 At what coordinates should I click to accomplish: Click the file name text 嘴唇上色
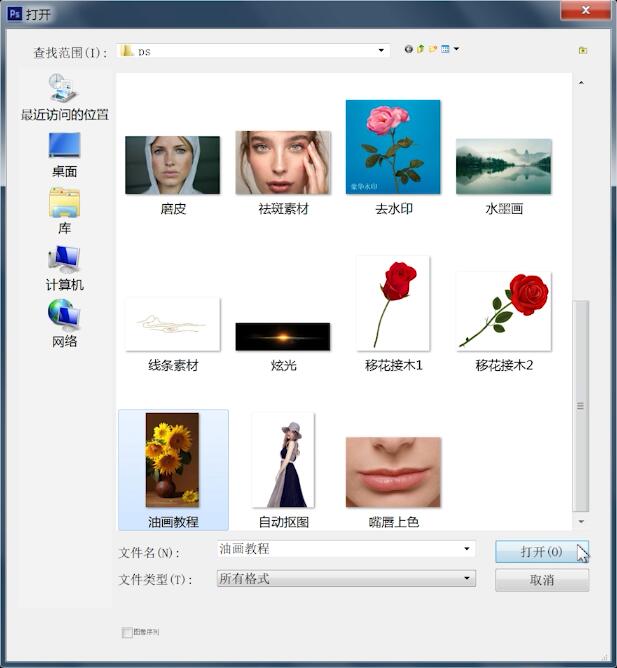(394, 522)
